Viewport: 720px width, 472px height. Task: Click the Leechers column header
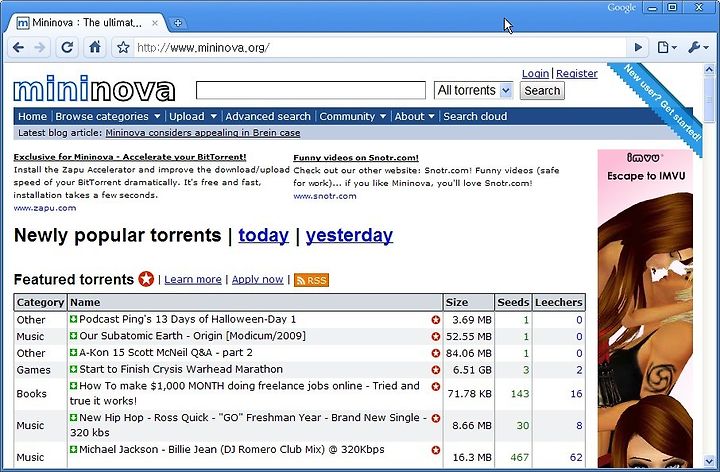(x=558, y=303)
